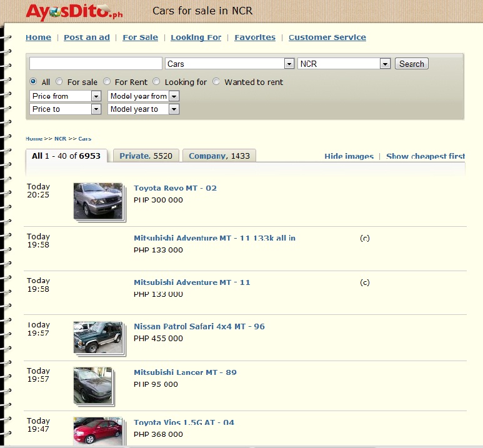Open the Favorites link

255,37
